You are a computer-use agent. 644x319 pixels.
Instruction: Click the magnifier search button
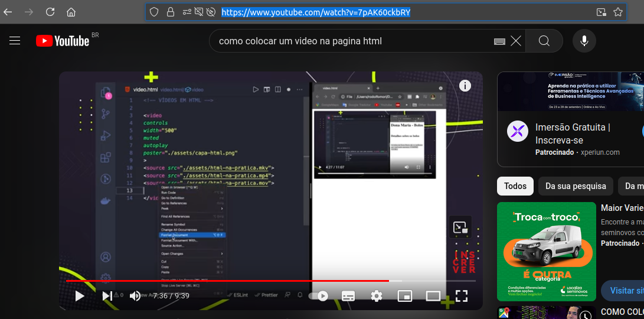(544, 41)
